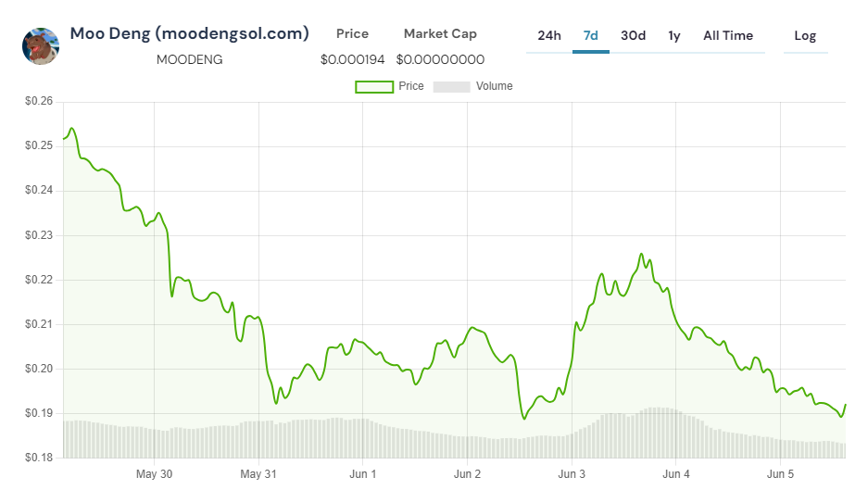Hide the Volume series via legend label
The image size is (868, 490).
[x=494, y=86]
